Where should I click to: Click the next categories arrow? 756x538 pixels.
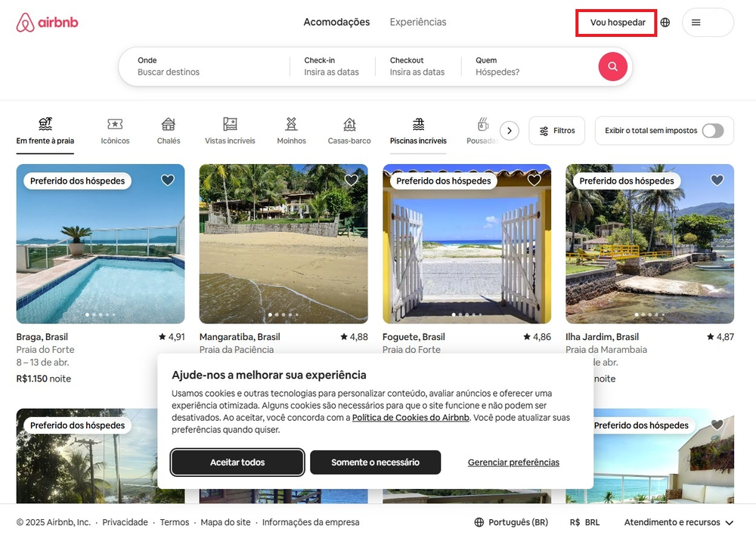(x=509, y=131)
